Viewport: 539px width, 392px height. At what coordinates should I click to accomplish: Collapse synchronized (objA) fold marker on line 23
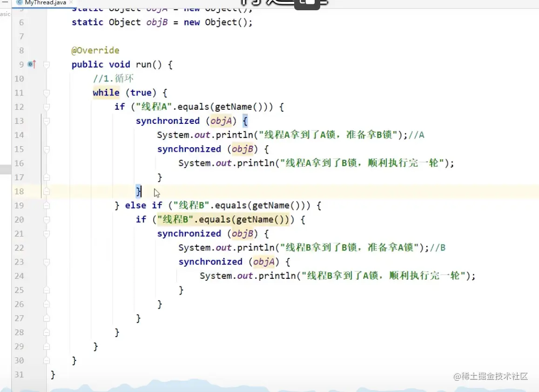point(47,262)
